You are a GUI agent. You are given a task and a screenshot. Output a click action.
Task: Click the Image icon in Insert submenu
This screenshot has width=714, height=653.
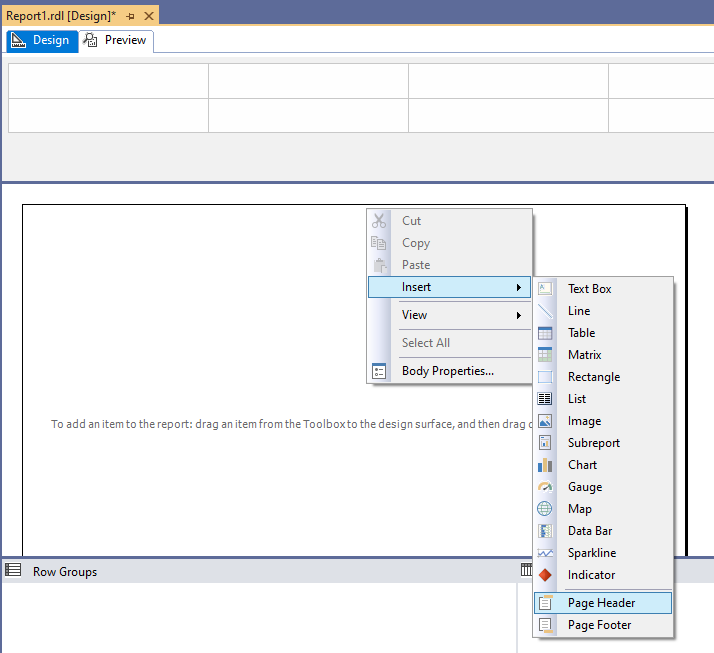point(545,421)
